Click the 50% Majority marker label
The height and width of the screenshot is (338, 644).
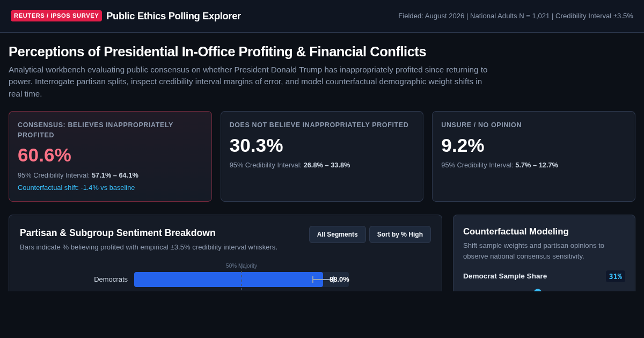coord(241,266)
